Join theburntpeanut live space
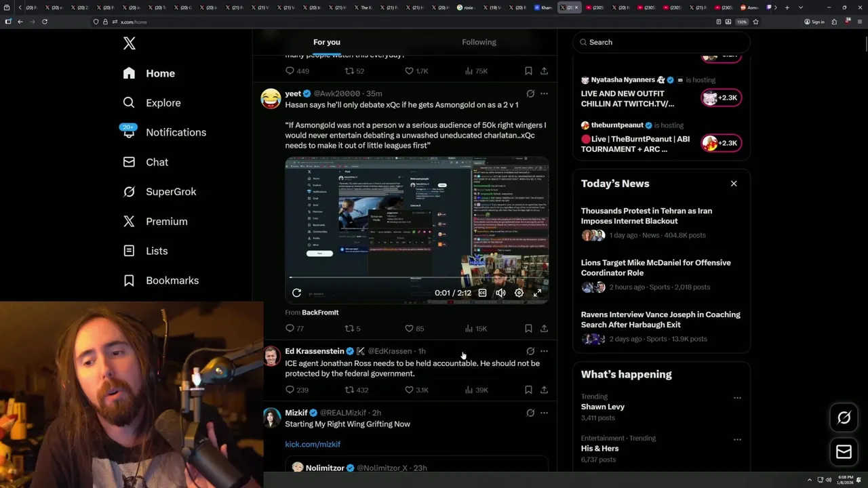This screenshot has width=868, height=488. click(x=720, y=143)
